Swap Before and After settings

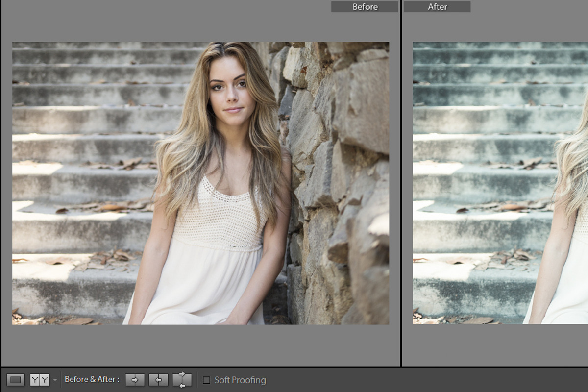tap(182, 380)
